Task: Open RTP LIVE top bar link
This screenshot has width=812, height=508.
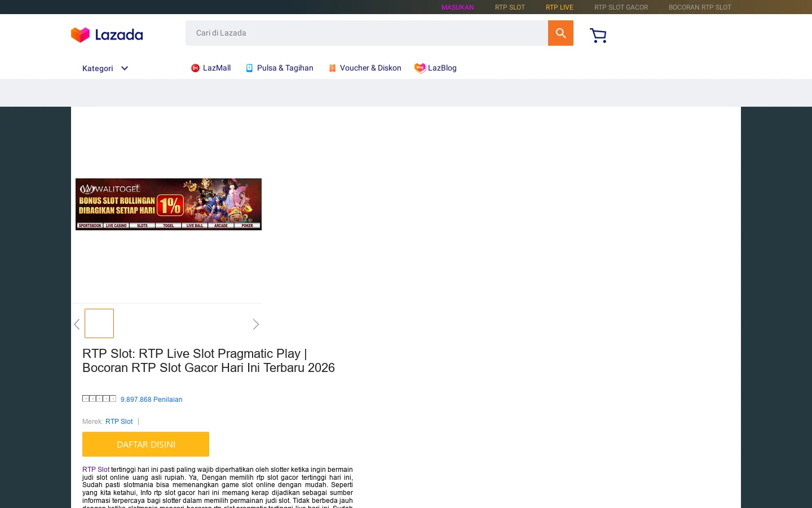Action: click(559, 7)
